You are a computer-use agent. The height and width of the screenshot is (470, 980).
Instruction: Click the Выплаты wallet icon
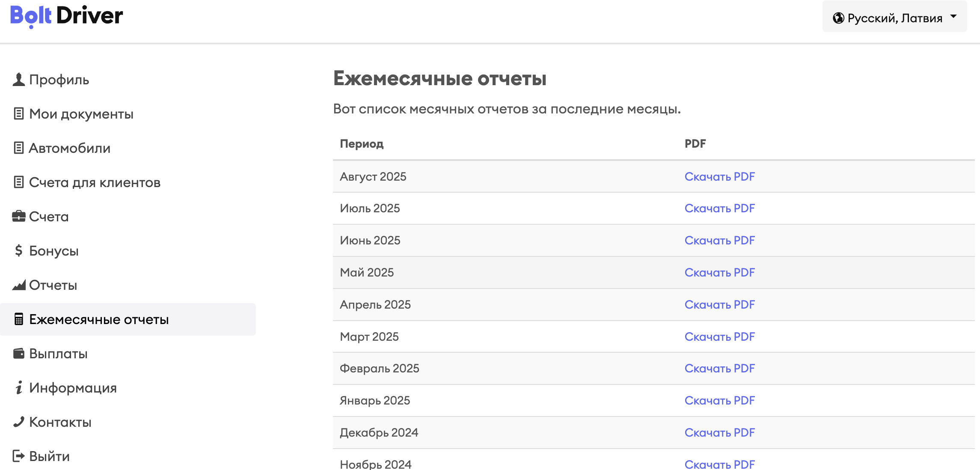[x=18, y=353]
